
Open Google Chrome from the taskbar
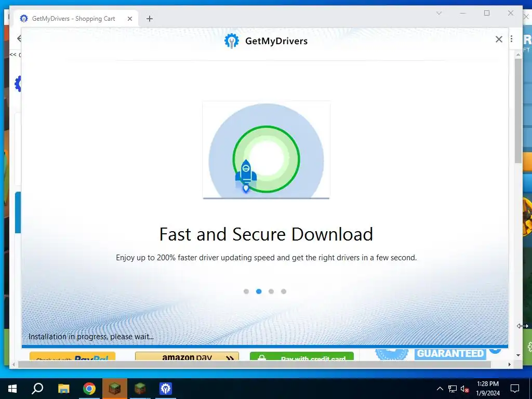click(x=89, y=389)
